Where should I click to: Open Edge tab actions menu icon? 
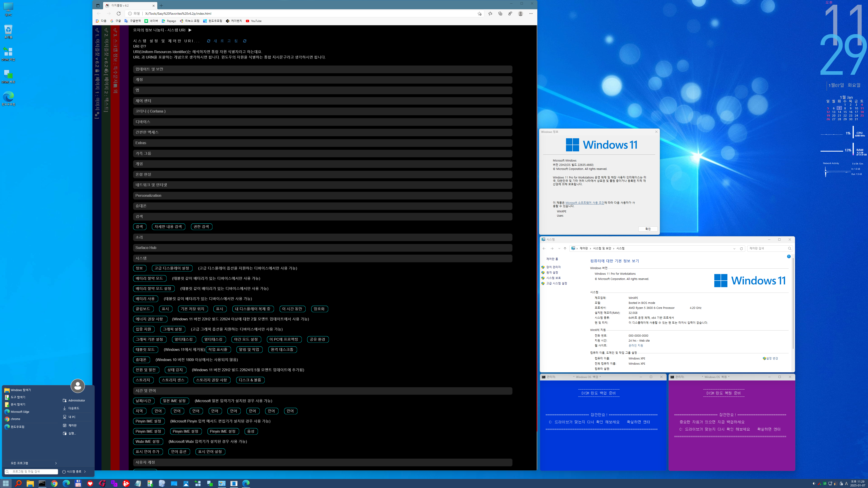[98, 5]
